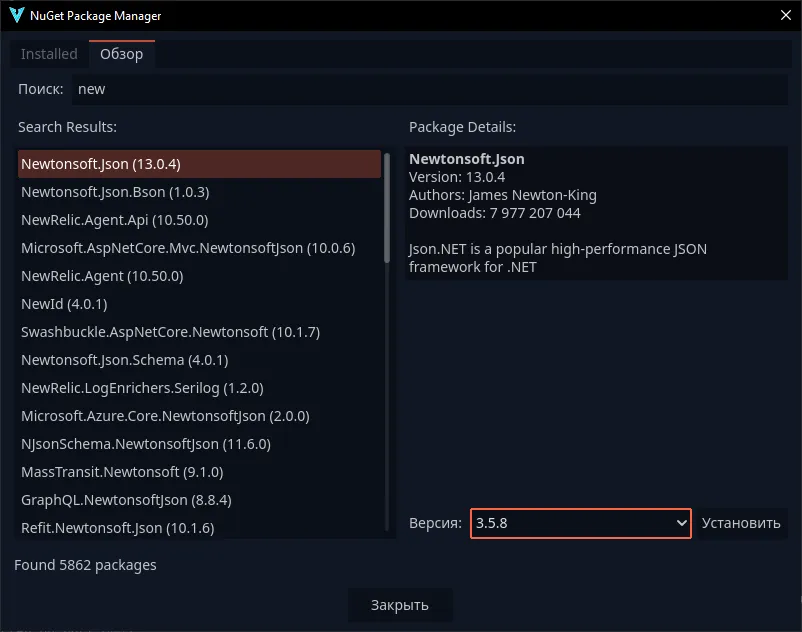Select Swashbuckle.AspNetCore.Newtonsoft (10.1.7)
The height and width of the screenshot is (632, 802).
[170, 332]
